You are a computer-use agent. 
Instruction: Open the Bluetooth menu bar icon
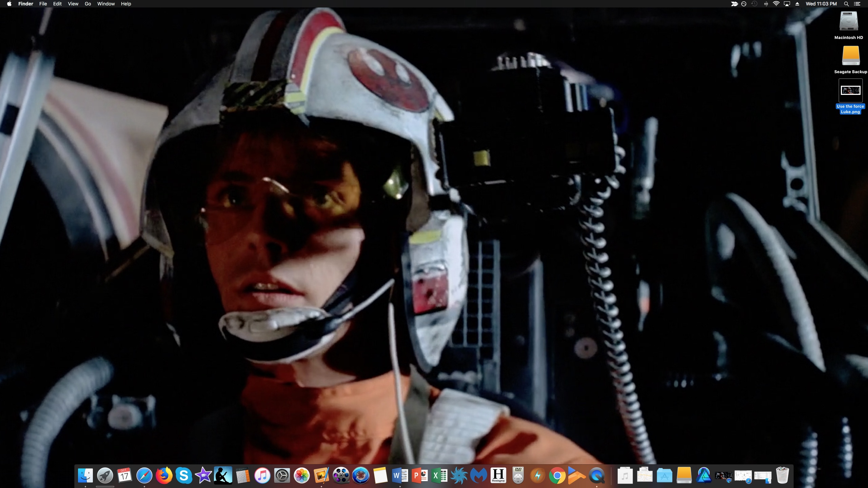pos(766,4)
